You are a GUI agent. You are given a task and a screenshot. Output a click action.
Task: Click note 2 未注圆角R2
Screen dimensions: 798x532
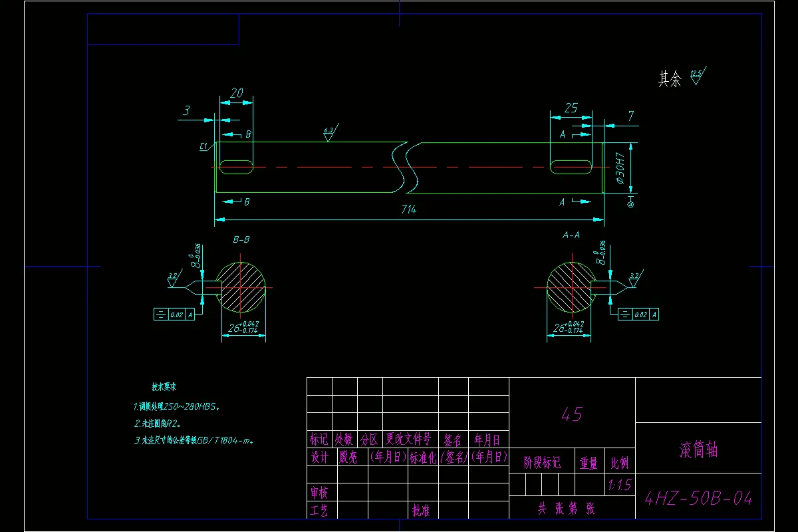[158, 423]
